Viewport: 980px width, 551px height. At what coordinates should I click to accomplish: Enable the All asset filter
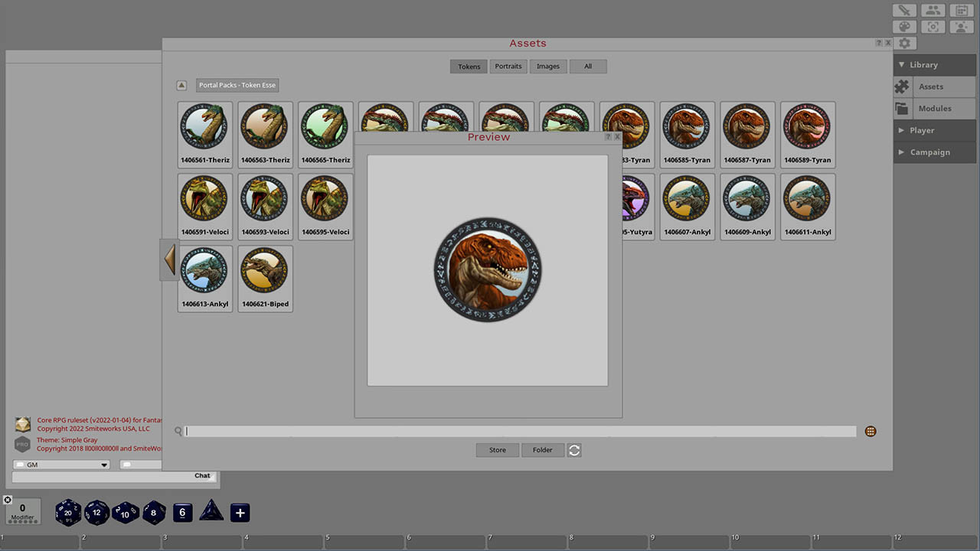[x=588, y=66]
